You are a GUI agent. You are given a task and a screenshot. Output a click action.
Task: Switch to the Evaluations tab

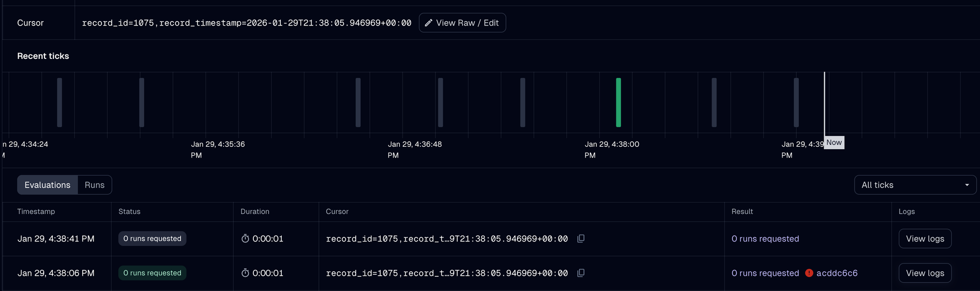48,185
